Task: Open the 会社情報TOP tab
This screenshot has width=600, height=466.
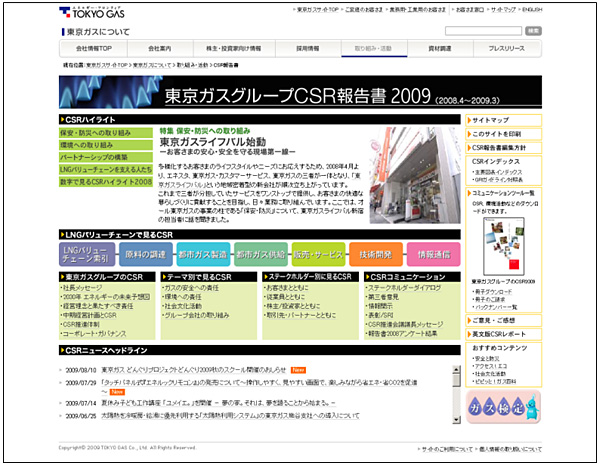Action: coord(94,49)
